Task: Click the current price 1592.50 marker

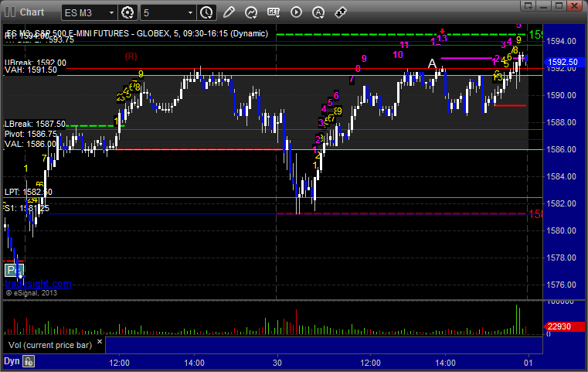Action: tap(563, 62)
